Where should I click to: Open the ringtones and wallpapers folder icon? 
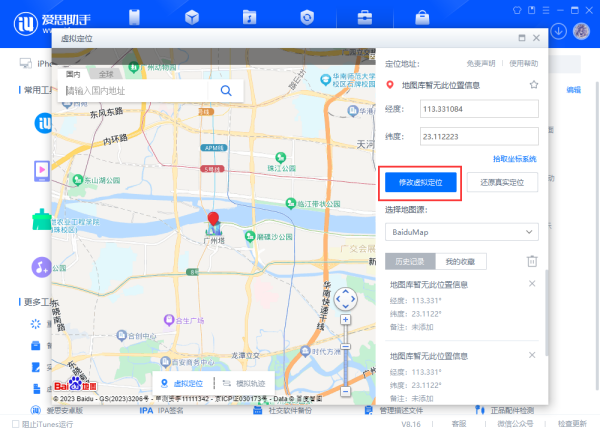tap(249, 17)
